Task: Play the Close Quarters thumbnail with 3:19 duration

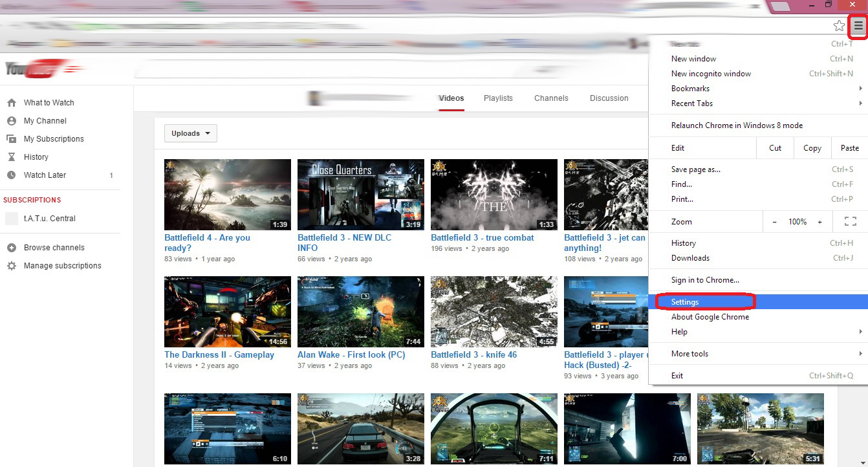Action: [x=361, y=195]
